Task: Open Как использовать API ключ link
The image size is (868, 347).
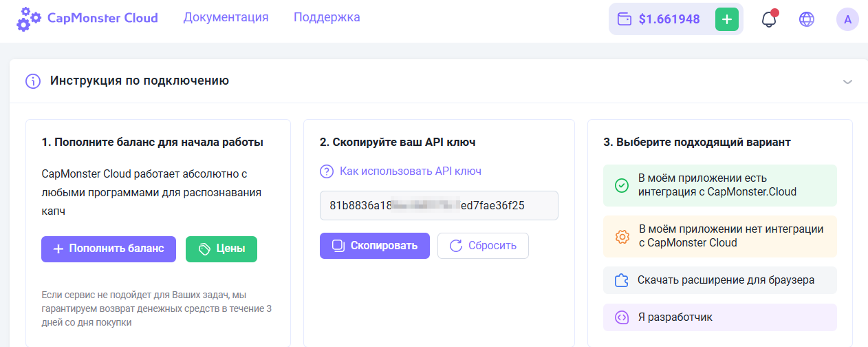Action: click(410, 171)
